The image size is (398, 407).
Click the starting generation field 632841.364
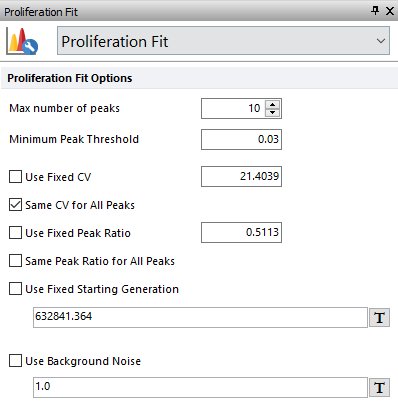tap(200, 317)
